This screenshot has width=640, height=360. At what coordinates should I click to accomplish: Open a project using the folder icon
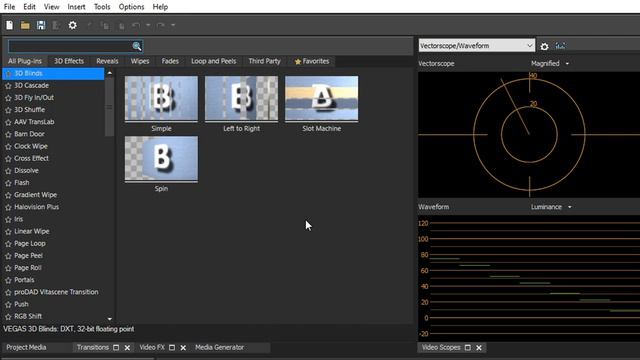click(25, 25)
